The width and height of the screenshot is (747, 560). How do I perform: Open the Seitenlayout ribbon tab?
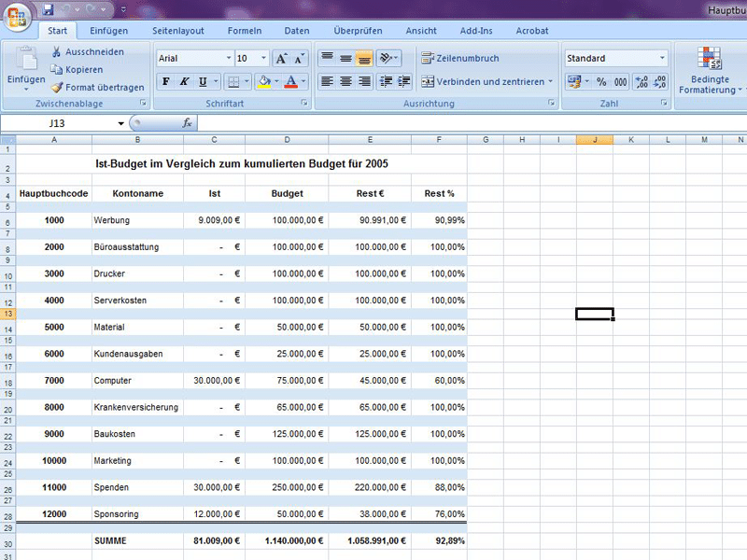tap(178, 31)
